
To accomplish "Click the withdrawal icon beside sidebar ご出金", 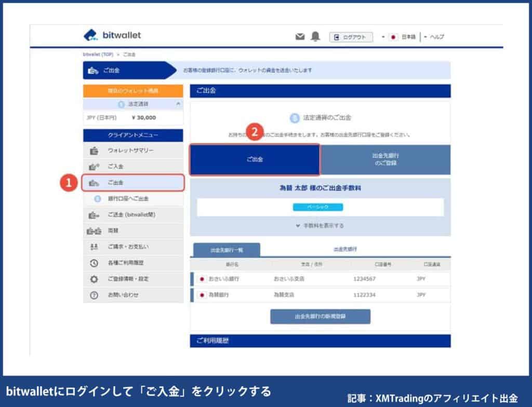I will (x=94, y=183).
